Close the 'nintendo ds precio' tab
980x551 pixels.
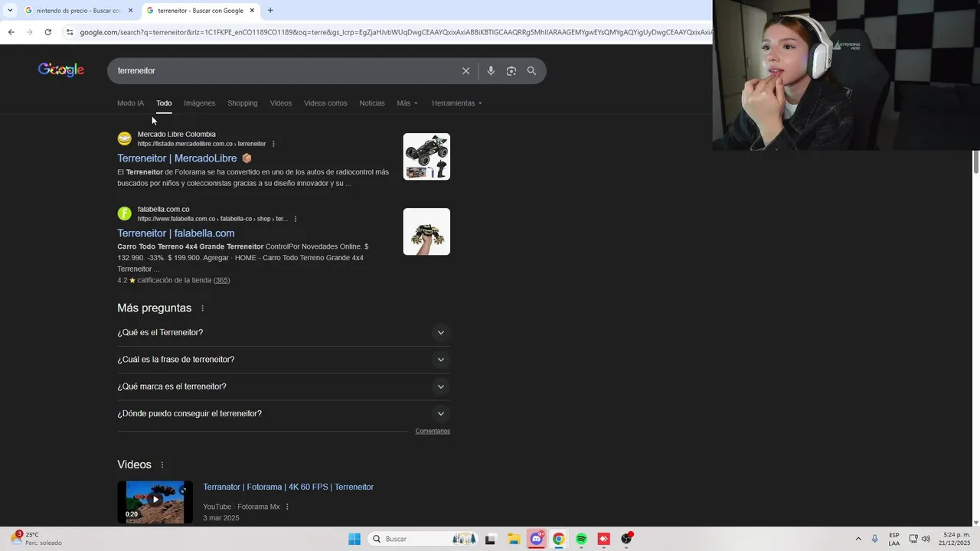[130, 10]
